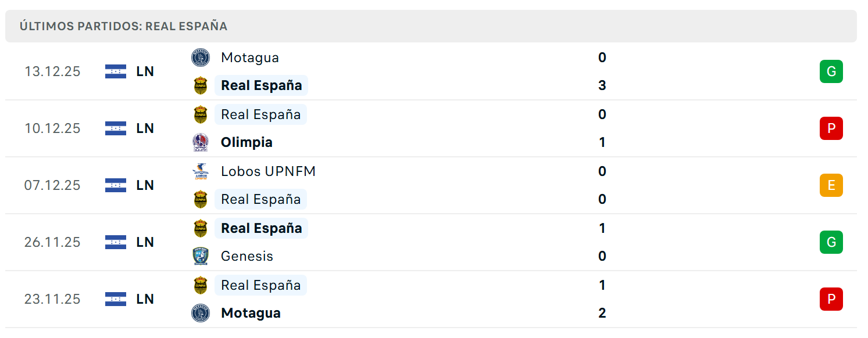Open match dated 23.11.25
The width and height of the screenshot is (868, 338).
[x=431, y=299]
